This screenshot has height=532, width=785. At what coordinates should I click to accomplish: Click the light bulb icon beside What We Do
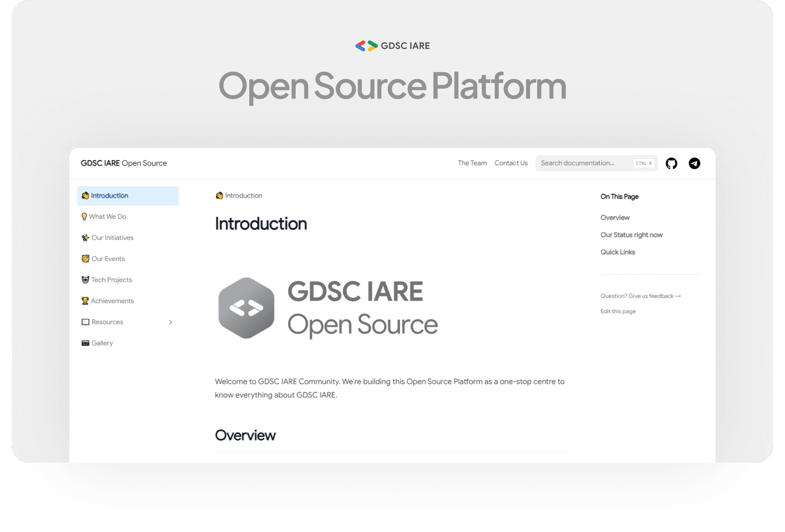click(84, 217)
